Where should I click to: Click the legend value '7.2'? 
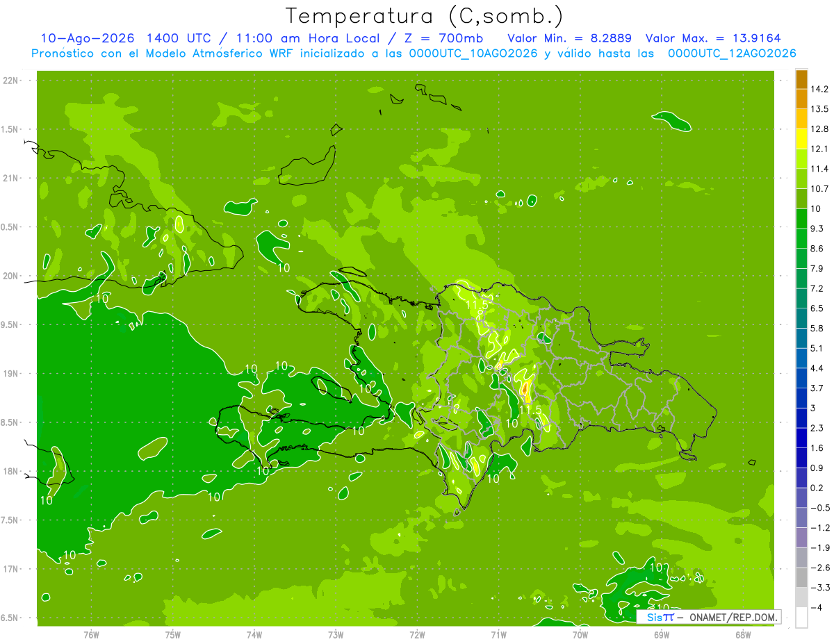(x=817, y=288)
